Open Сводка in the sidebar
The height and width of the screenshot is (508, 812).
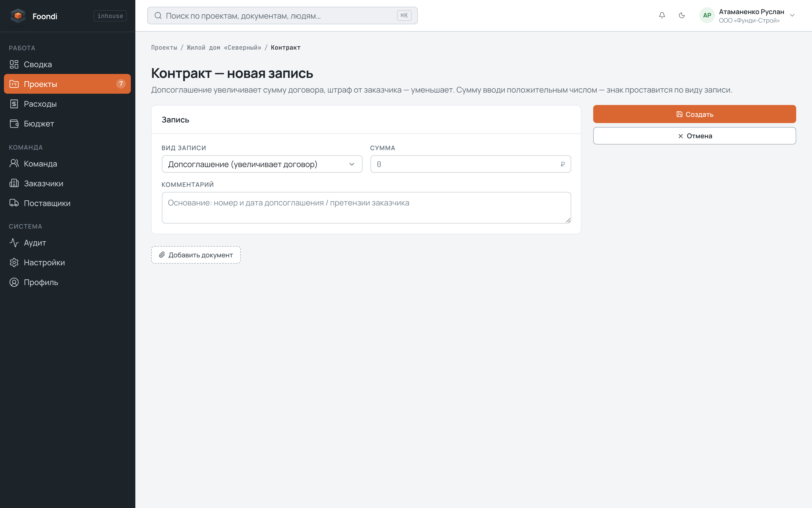67,64
